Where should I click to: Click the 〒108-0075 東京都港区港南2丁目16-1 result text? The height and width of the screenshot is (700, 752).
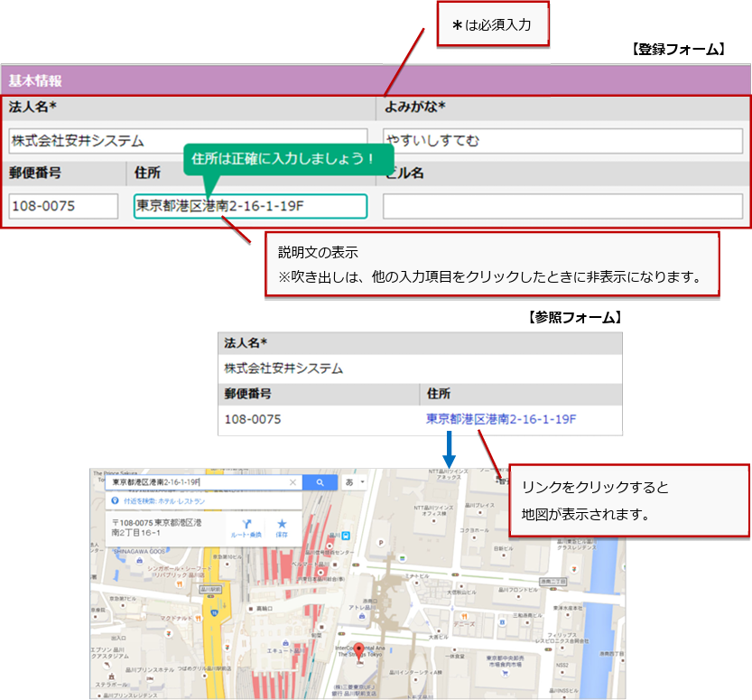coord(157,527)
